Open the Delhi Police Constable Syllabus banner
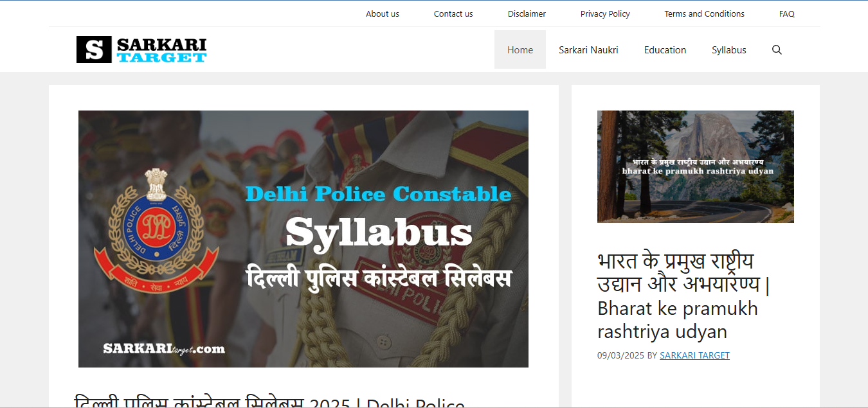This screenshot has height=408, width=868. (303, 239)
